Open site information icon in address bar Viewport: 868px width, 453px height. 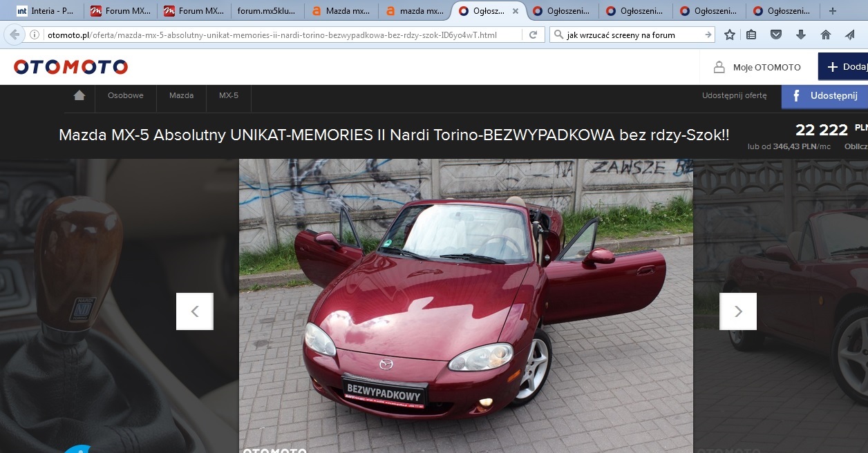(35, 35)
